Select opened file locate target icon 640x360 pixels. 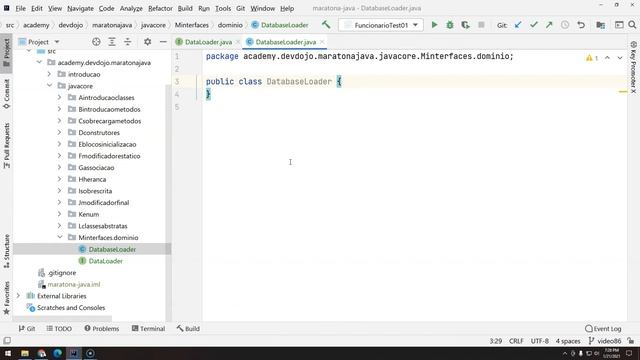(96, 42)
